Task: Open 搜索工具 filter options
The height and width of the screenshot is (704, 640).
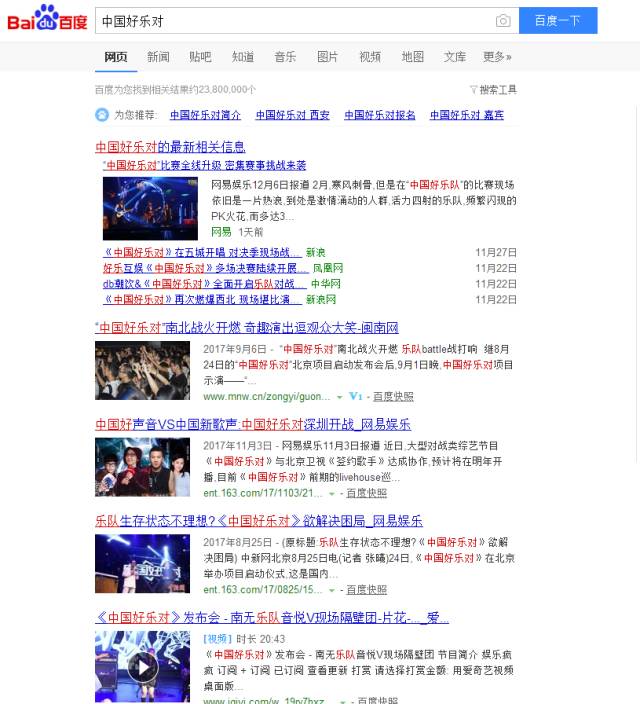Action: [x=493, y=90]
